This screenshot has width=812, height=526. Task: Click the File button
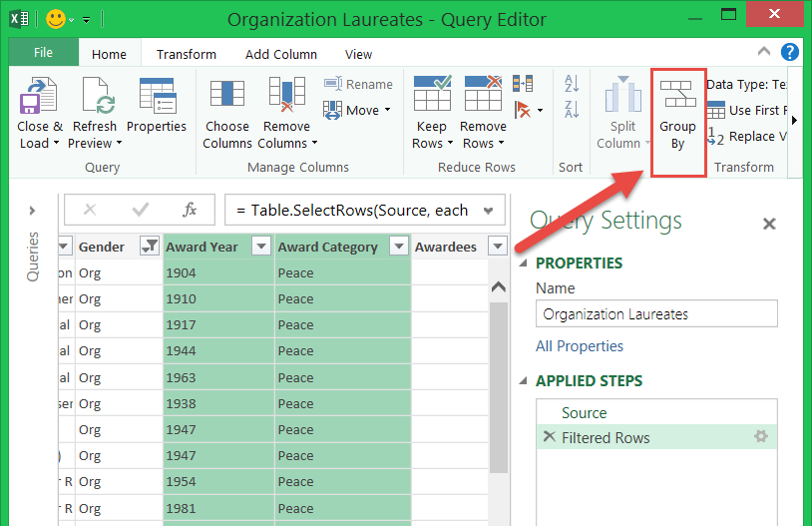pyautogui.click(x=43, y=53)
